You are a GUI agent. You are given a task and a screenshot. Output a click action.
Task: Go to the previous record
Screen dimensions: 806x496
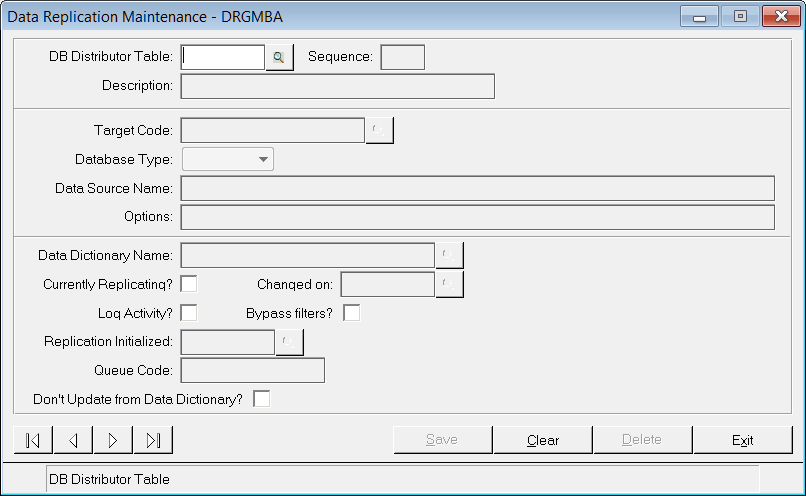pyautogui.click(x=73, y=440)
